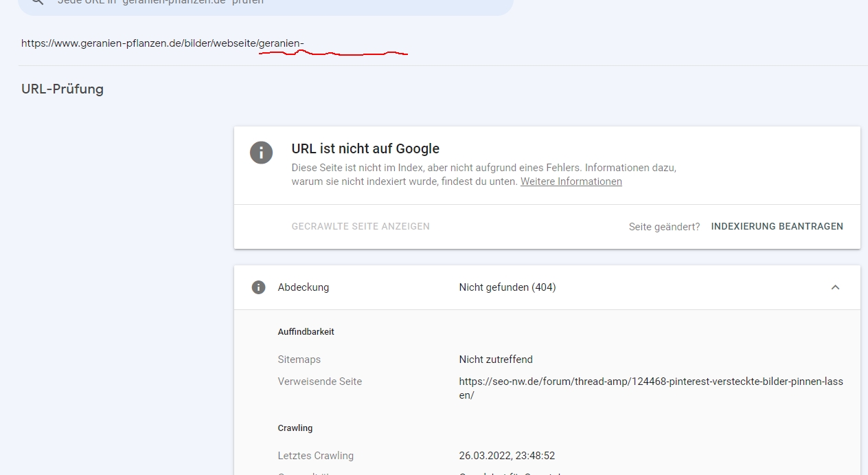Click the Abdeckung row label
868x475 pixels.
(x=303, y=287)
